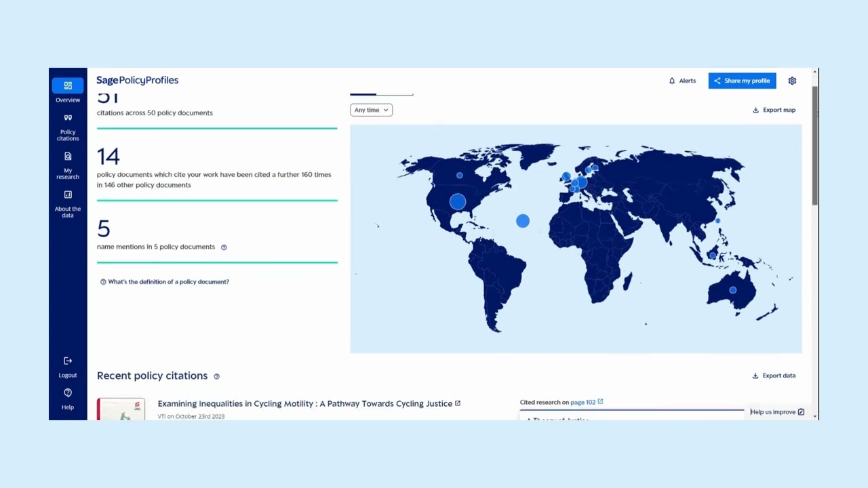The image size is (868, 488).
Task: Open cited research page 102 link
Action: [587, 402]
